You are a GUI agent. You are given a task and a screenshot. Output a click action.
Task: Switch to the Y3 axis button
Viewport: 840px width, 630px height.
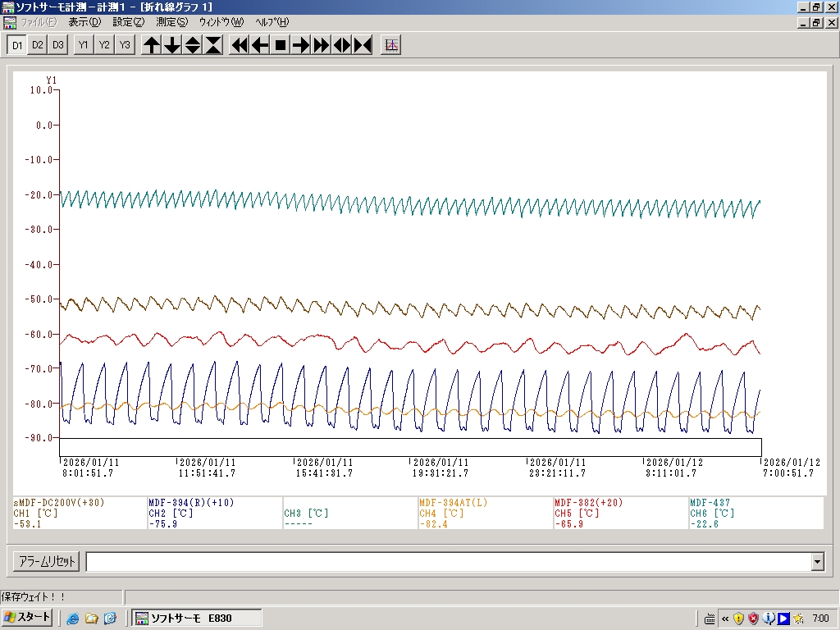124,45
